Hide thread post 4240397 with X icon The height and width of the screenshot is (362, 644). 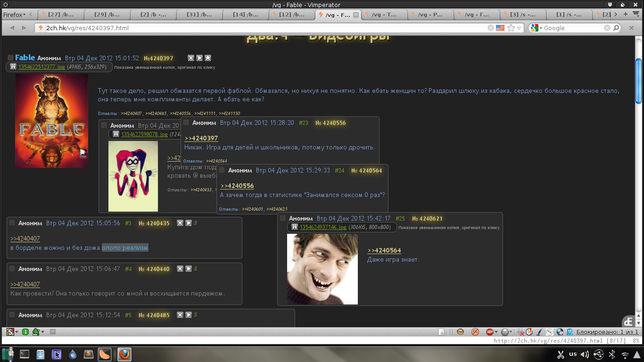(191, 58)
